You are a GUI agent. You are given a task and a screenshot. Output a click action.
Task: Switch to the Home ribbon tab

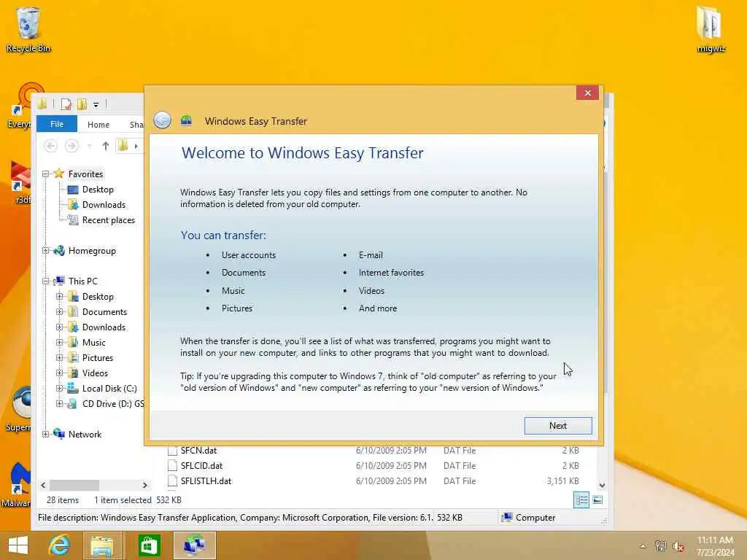pyautogui.click(x=98, y=124)
